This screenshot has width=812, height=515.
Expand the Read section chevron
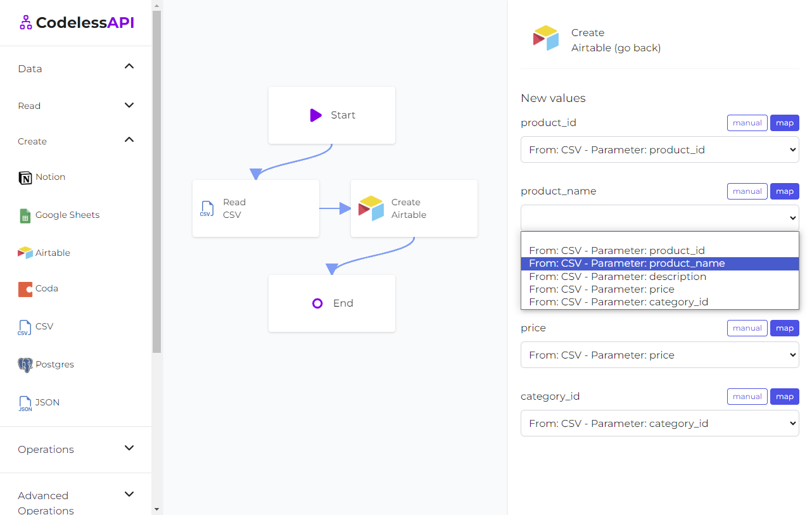pos(129,105)
